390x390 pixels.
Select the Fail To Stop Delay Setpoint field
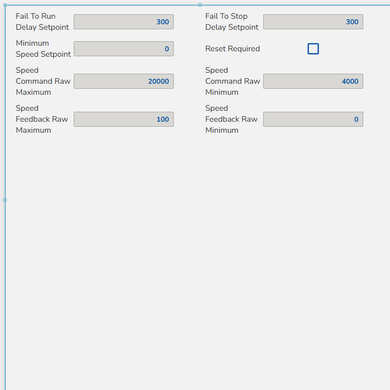click(x=313, y=22)
